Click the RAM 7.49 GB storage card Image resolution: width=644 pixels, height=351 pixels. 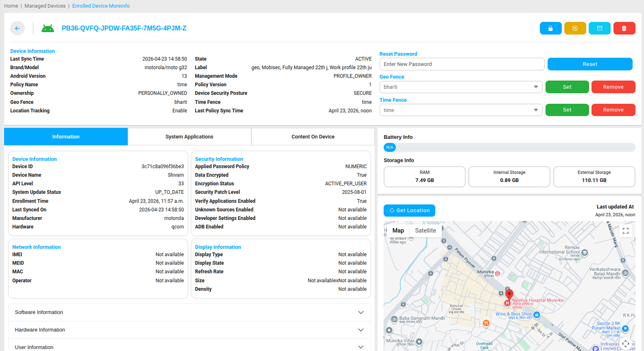coord(424,176)
